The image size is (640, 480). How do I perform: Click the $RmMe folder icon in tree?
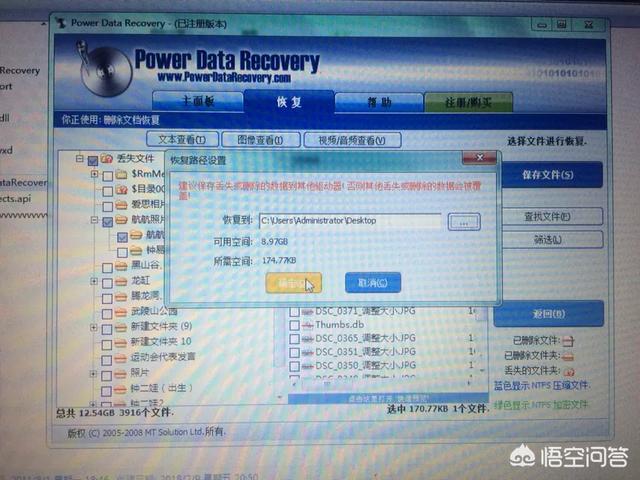(121, 174)
